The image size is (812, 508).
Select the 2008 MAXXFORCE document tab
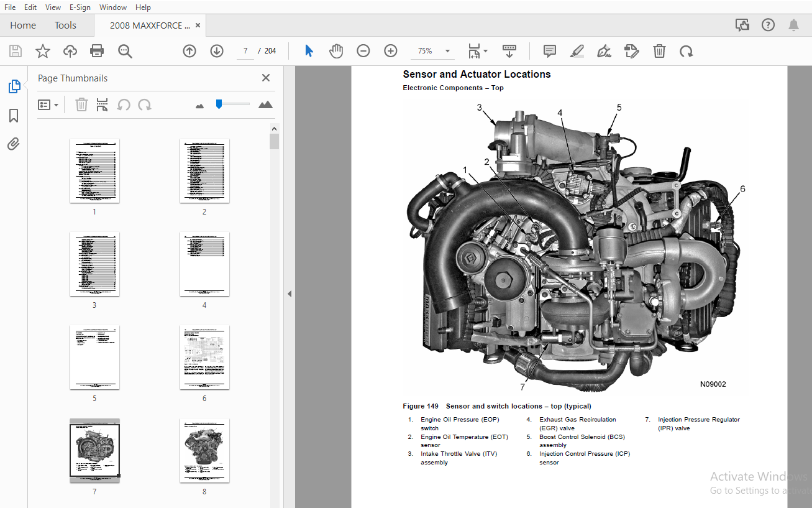coord(150,25)
